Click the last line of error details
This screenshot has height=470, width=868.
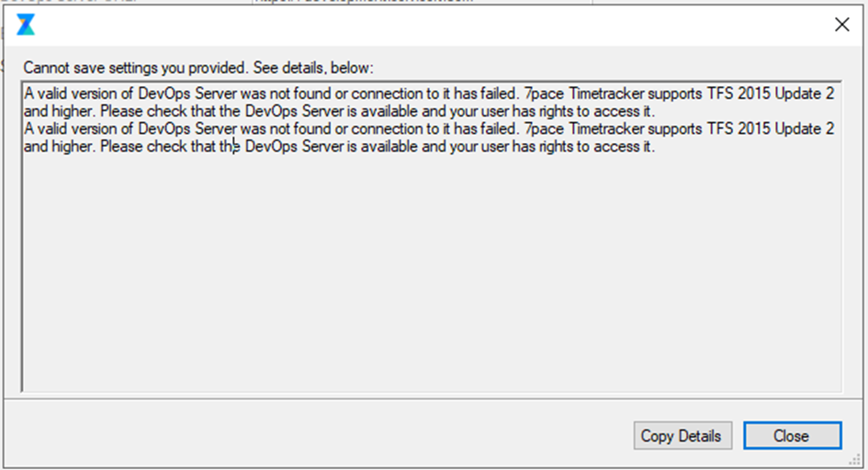(339, 147)
